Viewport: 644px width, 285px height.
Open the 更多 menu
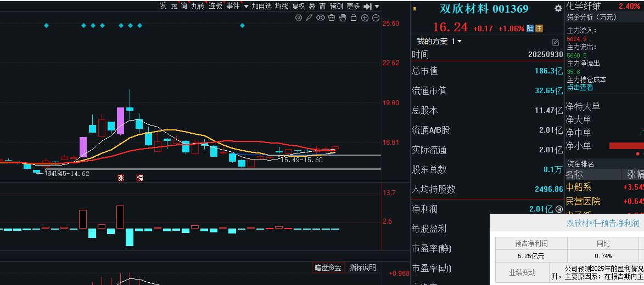click(x=353, y=6)
